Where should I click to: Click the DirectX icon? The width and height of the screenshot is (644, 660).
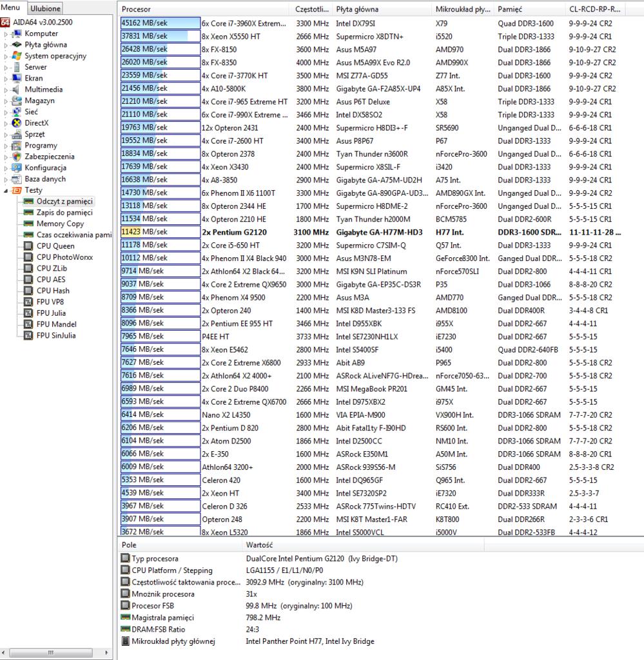(17, 123)
